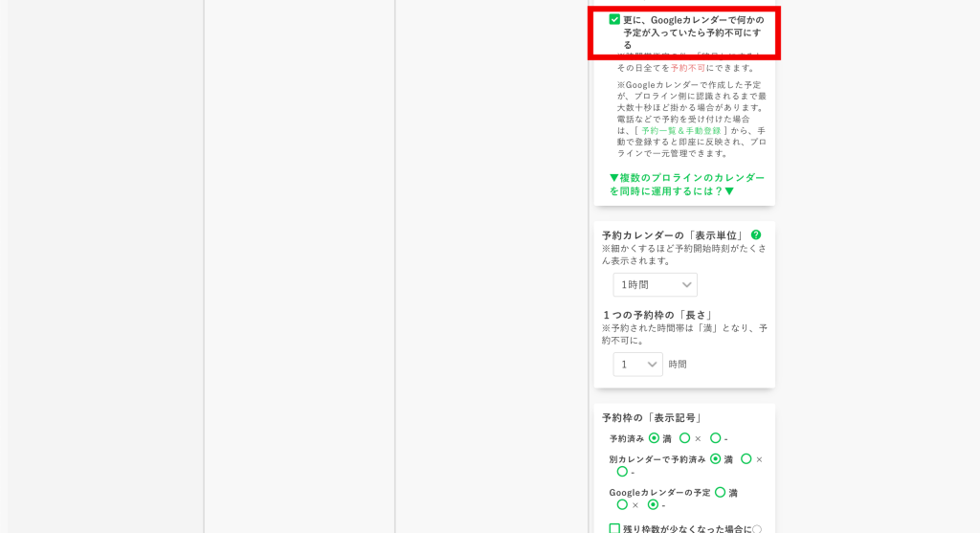Screen dimensions: 980x533
Task: Open the 予約枠の長さ dropdown showing 1
Action: click(x=637, y=365)
